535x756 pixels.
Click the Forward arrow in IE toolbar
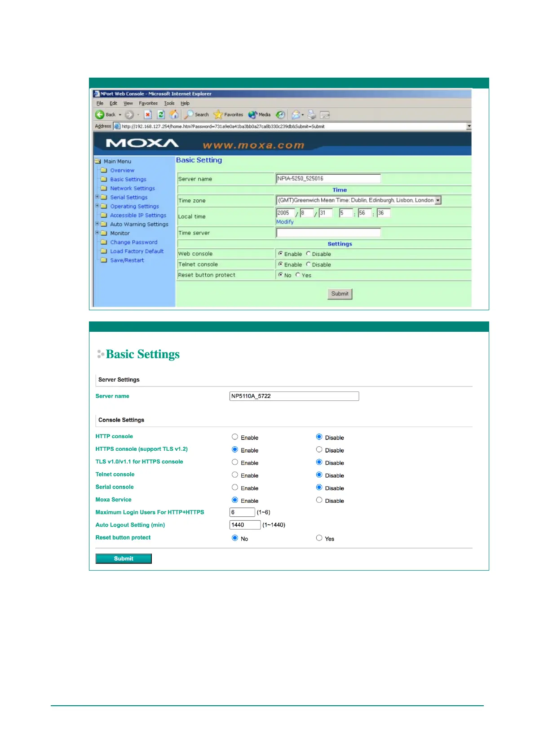(x=129, y=115)
